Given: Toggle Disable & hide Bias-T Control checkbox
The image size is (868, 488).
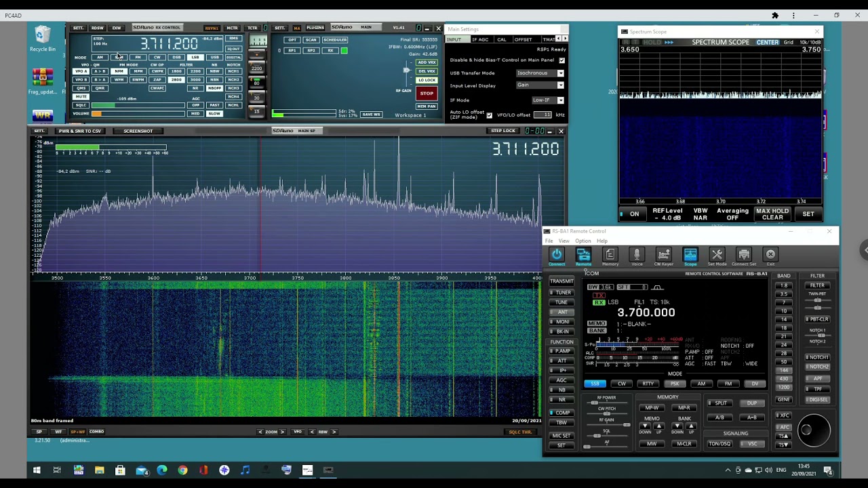Looking at the screenshot, I should (561, 60).
